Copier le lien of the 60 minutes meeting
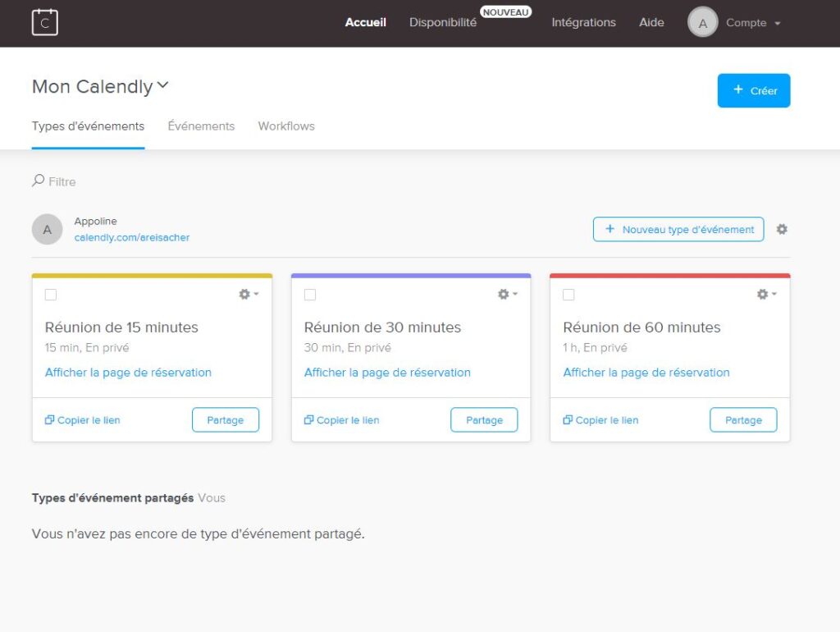This screenshot has width=840, height=632. tap(599, 419)
